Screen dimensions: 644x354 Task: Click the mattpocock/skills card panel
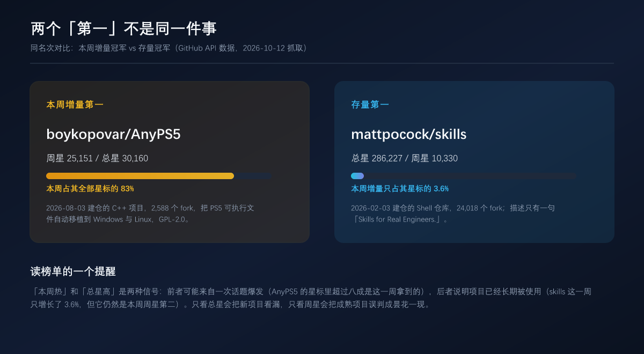pyautogui.click(x=474, y=162)
